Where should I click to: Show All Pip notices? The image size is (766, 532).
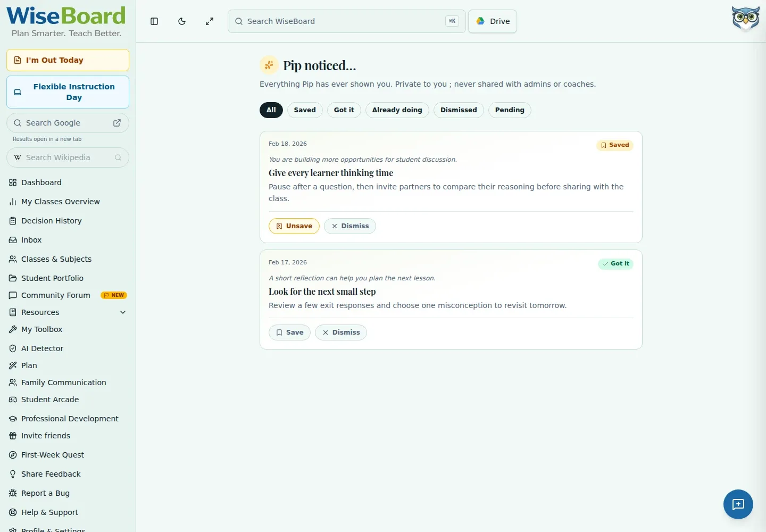271,110
